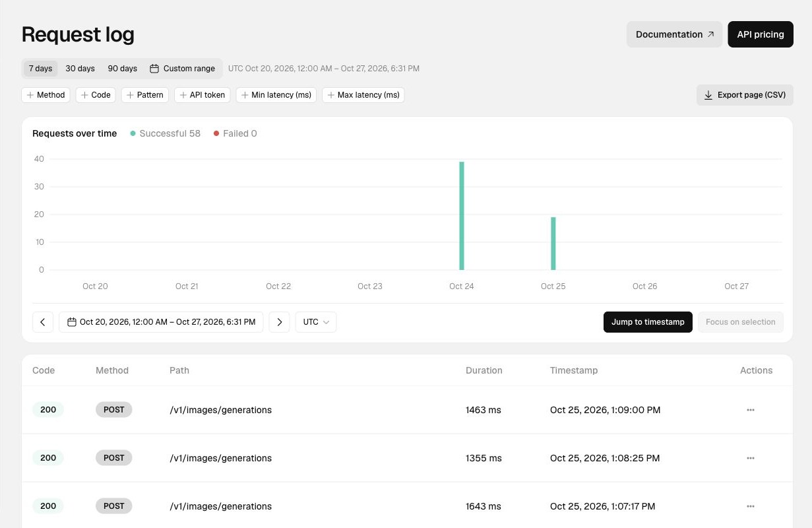Click the Oct 25 chart bar
Viewport: 812px width, 528px height.
tap(553, 244)
